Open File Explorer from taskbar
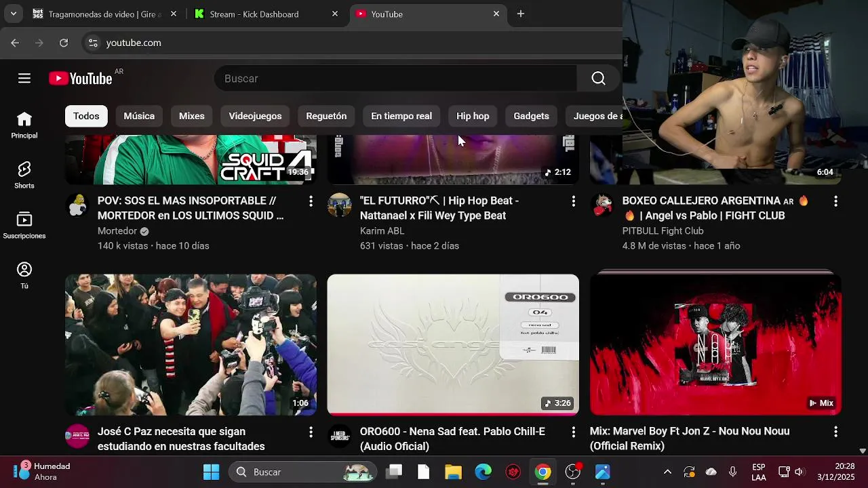The width and height of the screenshot is (868, 488). pos(453,472)
